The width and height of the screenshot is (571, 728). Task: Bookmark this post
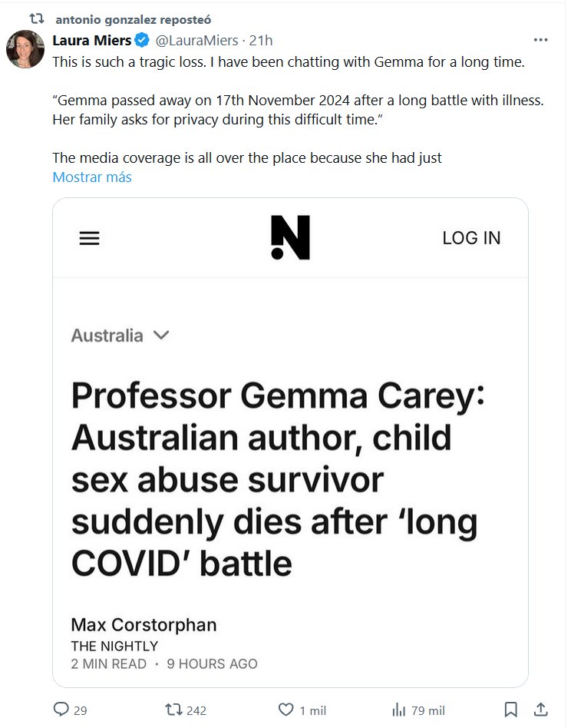coord(511,710)
